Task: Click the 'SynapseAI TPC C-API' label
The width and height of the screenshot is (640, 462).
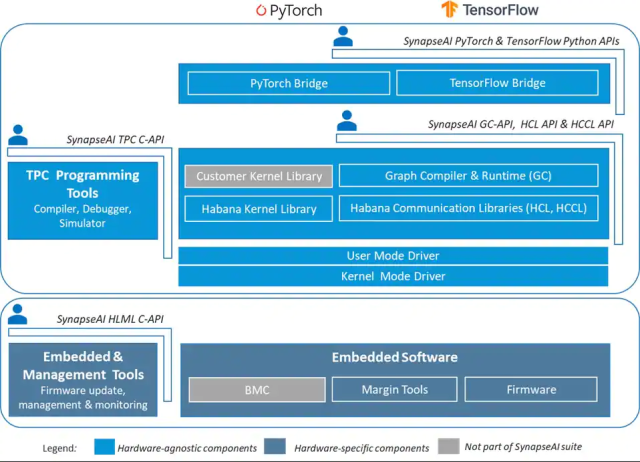Action: [116, 140]
